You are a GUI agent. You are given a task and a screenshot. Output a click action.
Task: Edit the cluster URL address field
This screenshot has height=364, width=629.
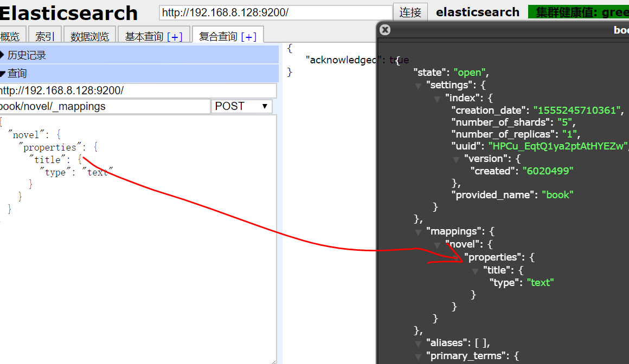[275, 12]
